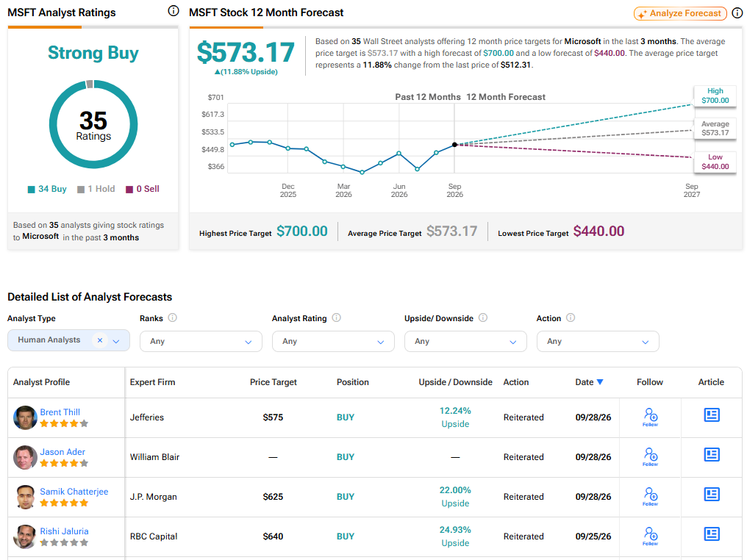
Task: Click the Upside/Downside filter info icon
Action: pyautogui.click(x=482, y=317)
